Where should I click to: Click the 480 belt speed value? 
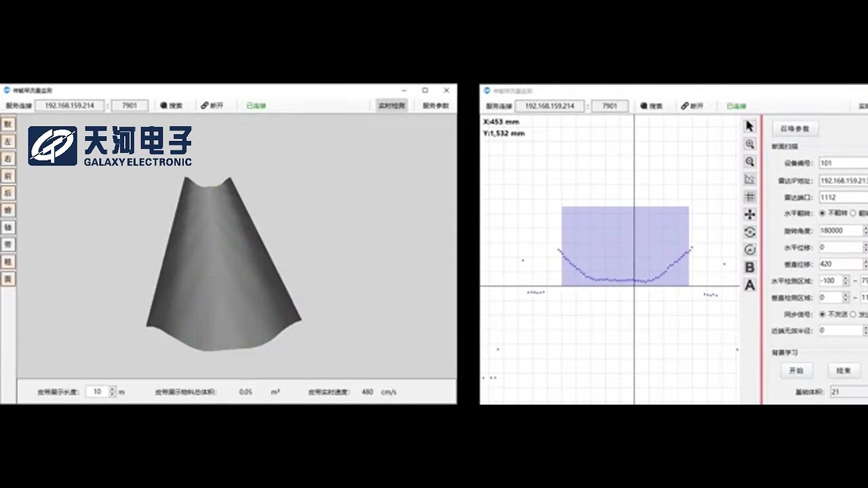click(368, 392)
